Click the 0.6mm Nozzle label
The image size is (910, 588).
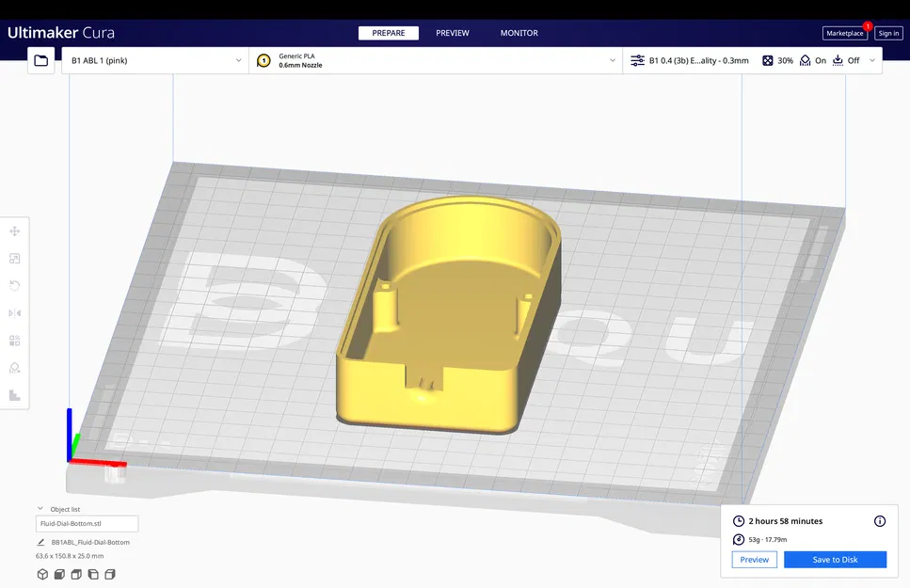click(x=300, y=65)
